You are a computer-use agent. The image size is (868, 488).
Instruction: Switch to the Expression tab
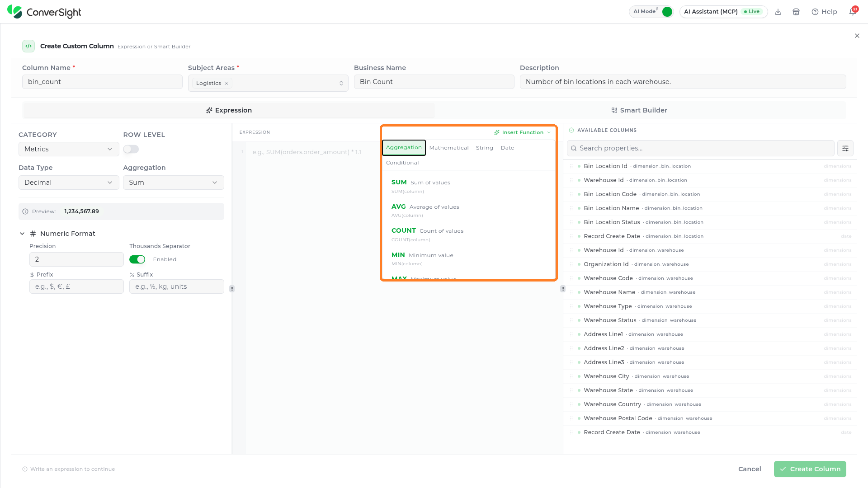[229, 110]
